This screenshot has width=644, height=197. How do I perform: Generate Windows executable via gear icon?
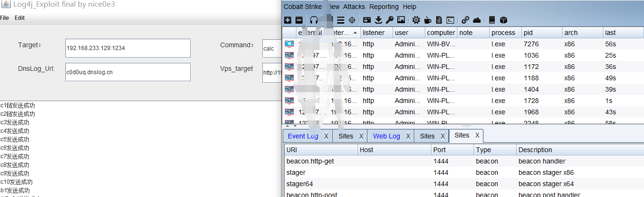coord(416,20)
